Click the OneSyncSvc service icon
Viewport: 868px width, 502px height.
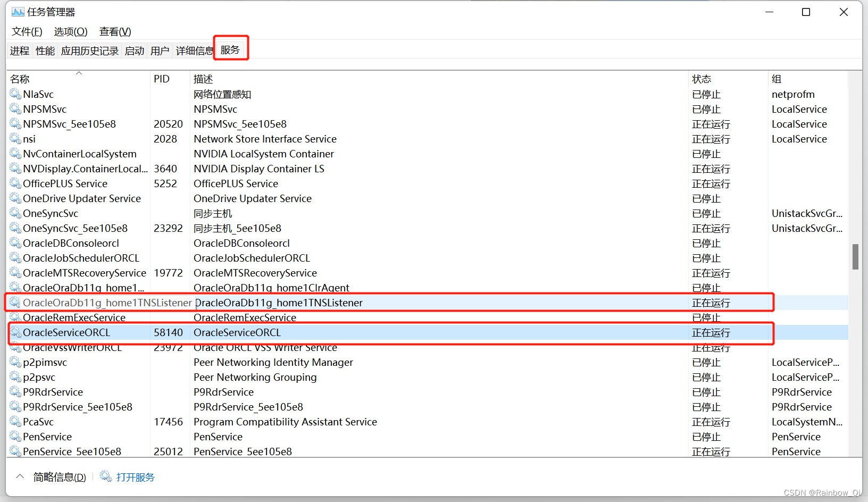coord(15,213)
